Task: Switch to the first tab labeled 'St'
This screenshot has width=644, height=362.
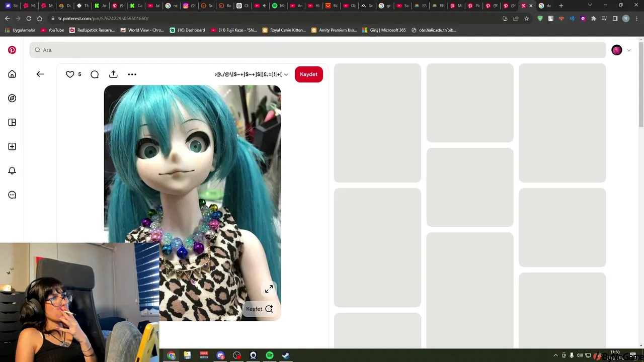Action: 11,6
